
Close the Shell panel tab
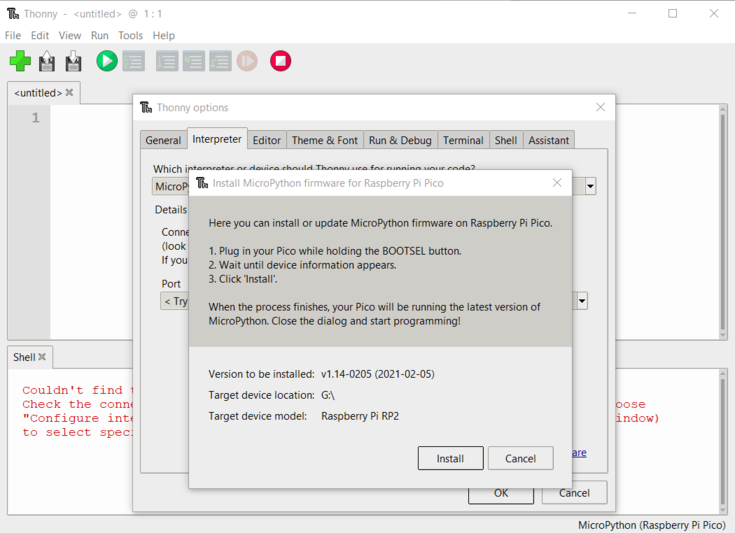click(42, 357)
